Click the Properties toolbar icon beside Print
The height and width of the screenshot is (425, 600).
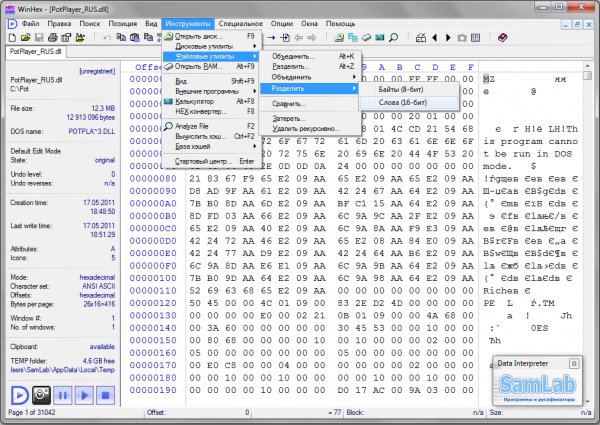point(67,37)
